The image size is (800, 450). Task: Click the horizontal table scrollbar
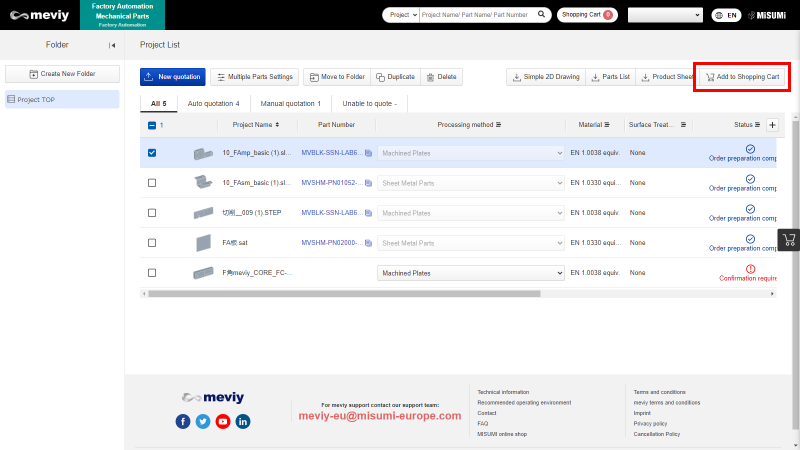click(344, 294)
